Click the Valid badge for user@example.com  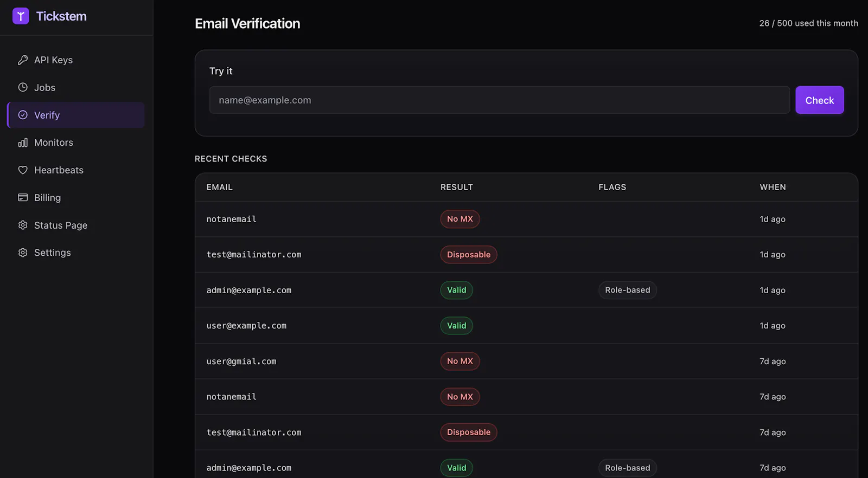pos(457,326)
